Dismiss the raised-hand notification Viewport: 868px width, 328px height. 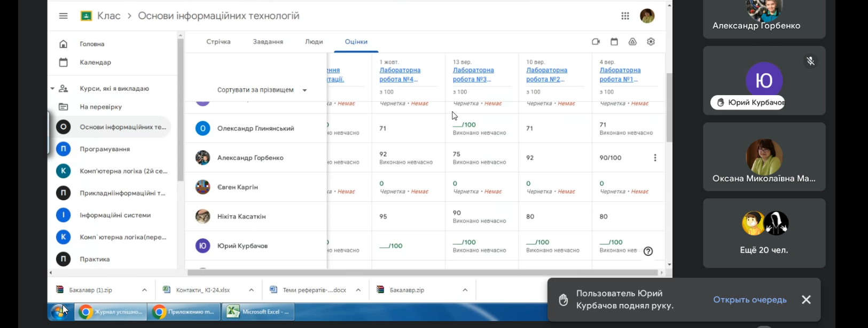pos(806,300)
